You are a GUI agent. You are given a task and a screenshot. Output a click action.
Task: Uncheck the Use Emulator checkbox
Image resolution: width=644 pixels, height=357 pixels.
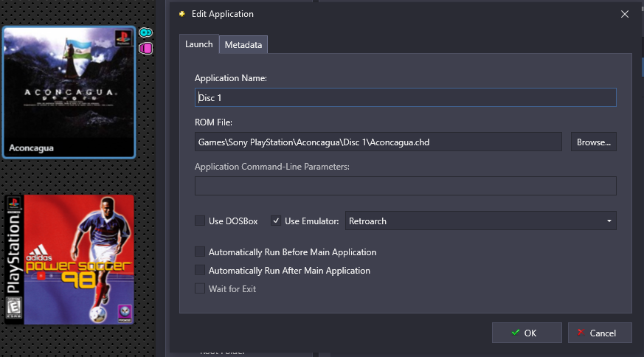pos(276,221)
